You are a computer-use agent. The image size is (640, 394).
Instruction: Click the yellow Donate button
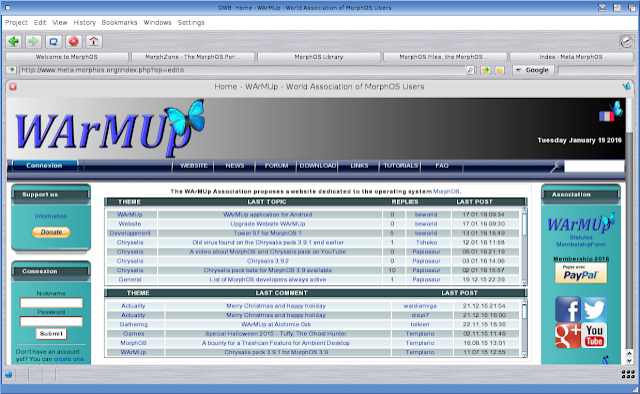click(51, 232)
